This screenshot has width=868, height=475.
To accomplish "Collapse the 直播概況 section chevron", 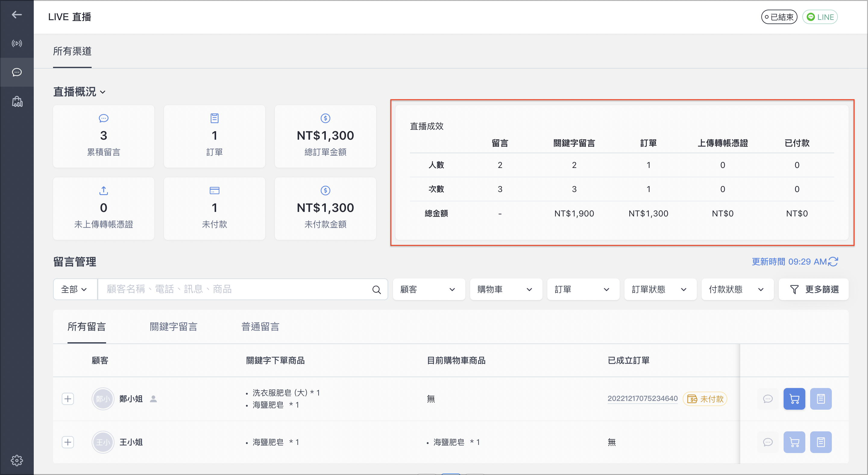I will pos(103,92).
